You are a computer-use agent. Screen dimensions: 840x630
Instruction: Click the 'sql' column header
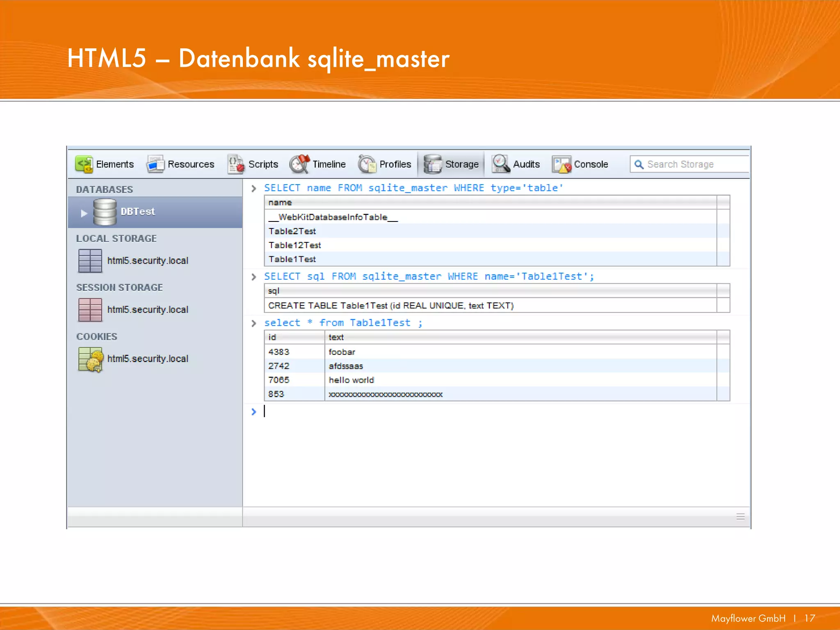pos(491,291)
